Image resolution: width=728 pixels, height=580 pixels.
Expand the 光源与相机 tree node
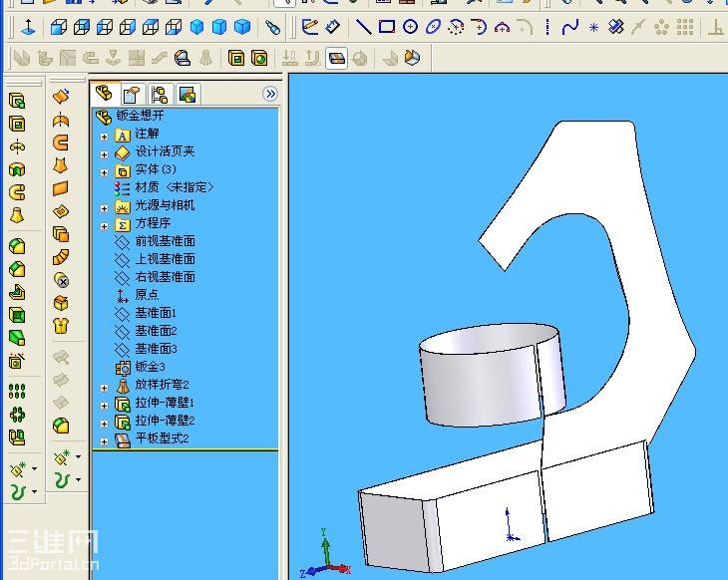(104, 208)
